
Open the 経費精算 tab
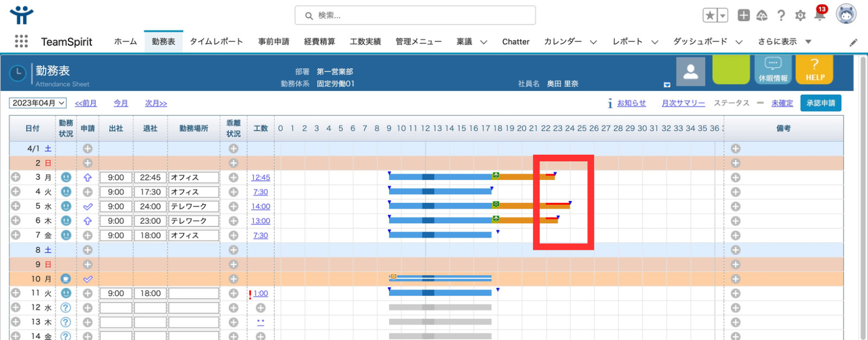point(320,42)
